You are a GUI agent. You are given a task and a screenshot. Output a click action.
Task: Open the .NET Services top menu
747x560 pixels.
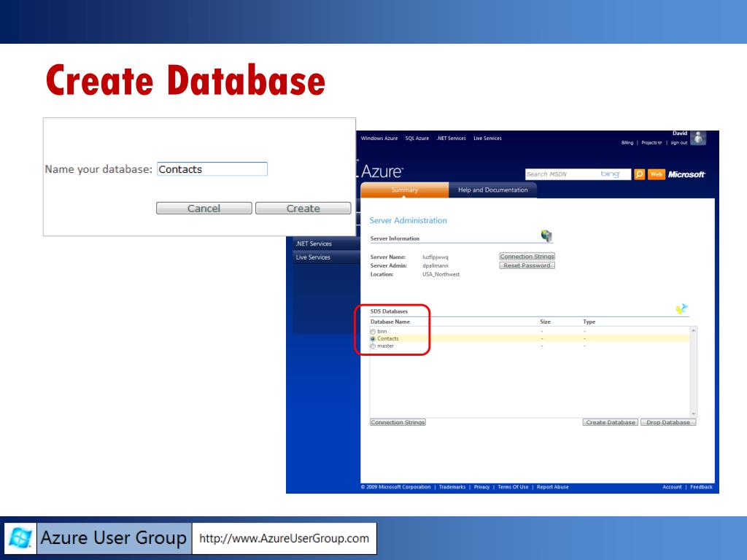(x=451, y=139)
